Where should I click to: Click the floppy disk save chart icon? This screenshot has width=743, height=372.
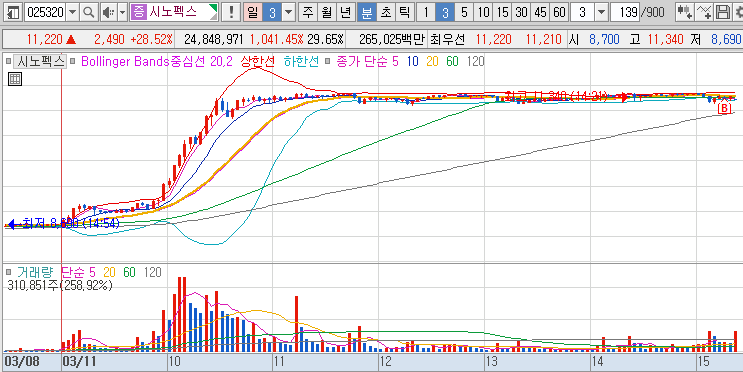[723, 12]
